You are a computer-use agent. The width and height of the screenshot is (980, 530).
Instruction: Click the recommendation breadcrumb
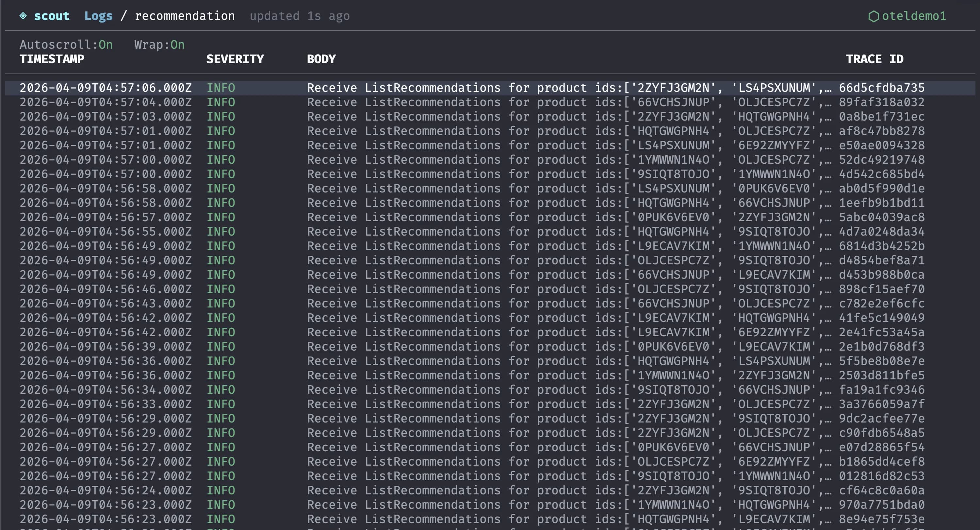pyautogui.click(x=185, y=16)
